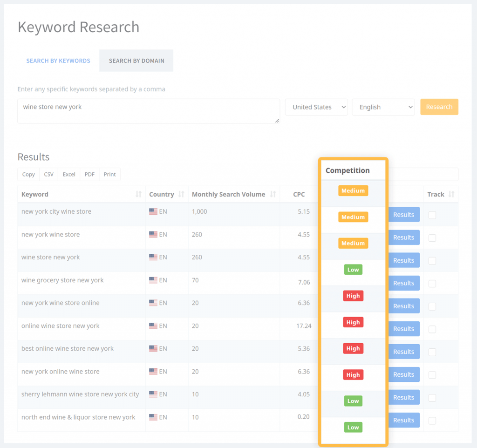This screenshot has height=448, width=477.
Task: Click Results button for new york wine store online
Action: 403,306
